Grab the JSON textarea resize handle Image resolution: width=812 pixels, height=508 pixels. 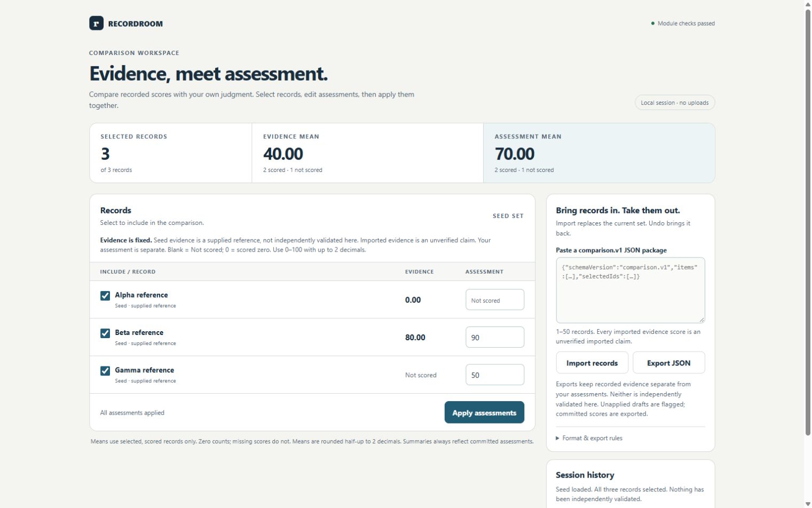tap(701, 319)
